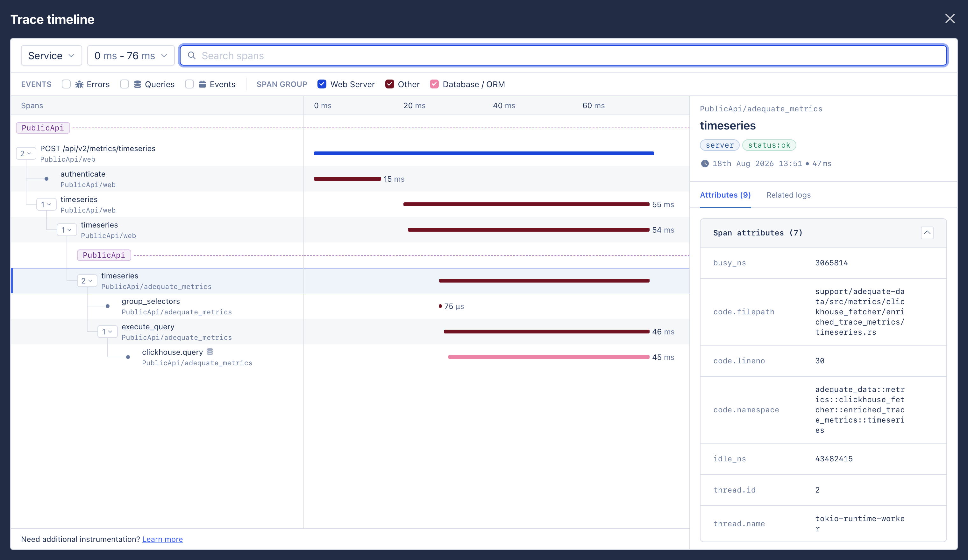Click the Queries database icon

(x=137, y=84)
